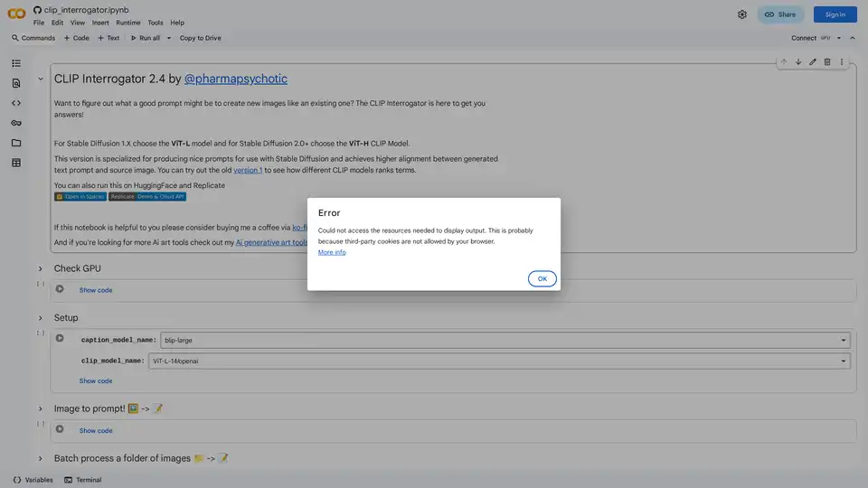Collapse the Check GPU section
868x488 pixels.
[41, 268]
